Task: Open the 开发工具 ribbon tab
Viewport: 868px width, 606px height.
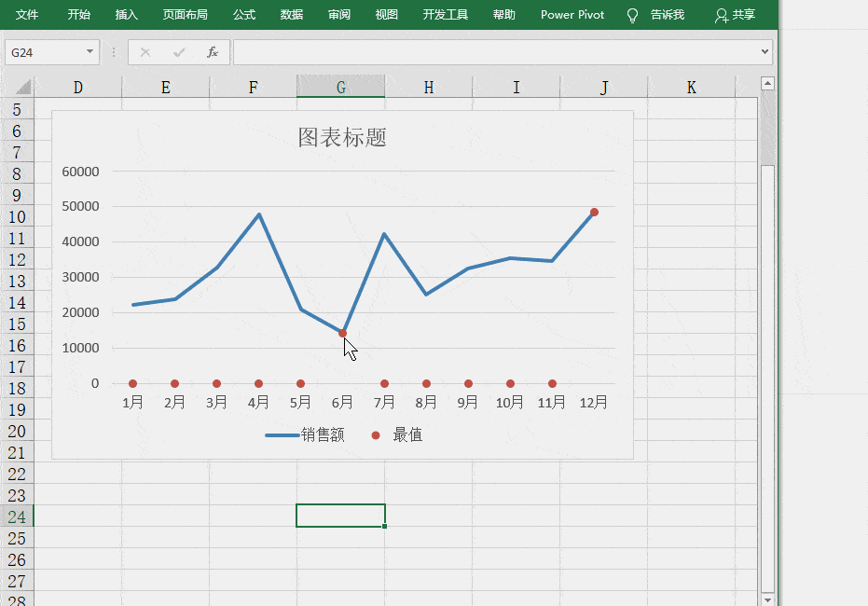Action: click(x=445, y=15)
